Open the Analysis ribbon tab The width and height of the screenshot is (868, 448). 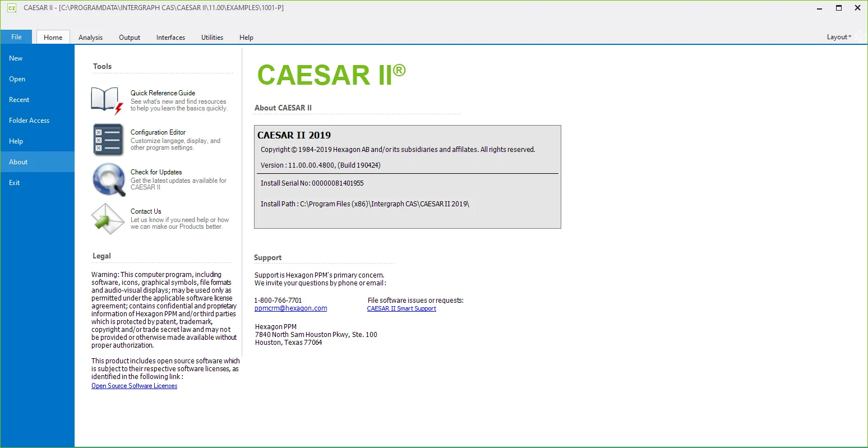click(x=90, y=38)
